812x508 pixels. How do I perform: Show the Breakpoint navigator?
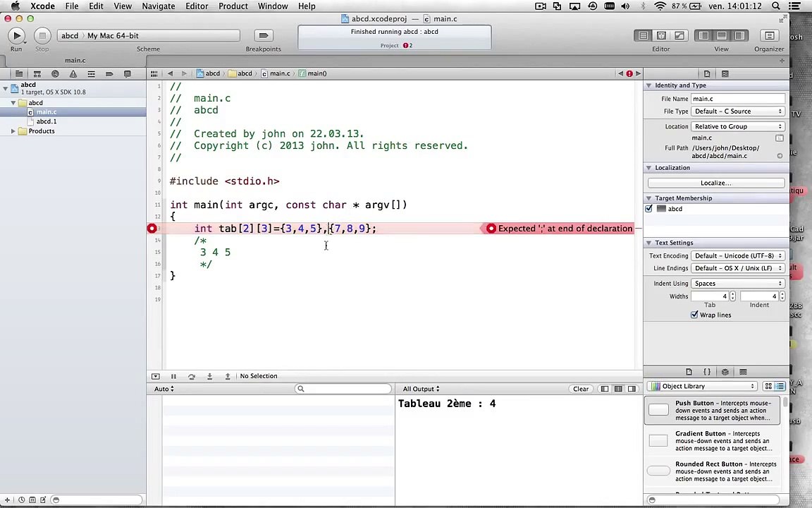coord(109,73)
